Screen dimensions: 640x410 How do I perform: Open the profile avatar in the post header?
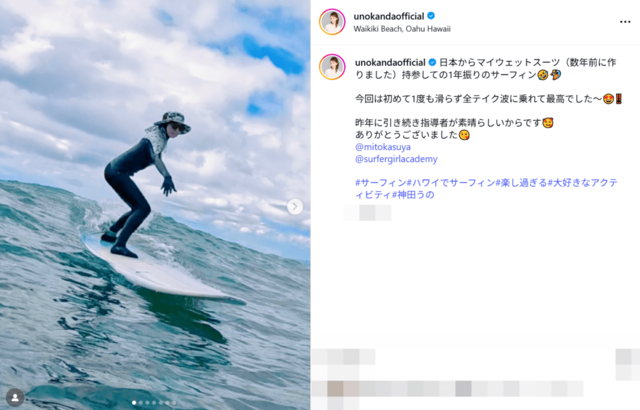[x=332, y=22]
